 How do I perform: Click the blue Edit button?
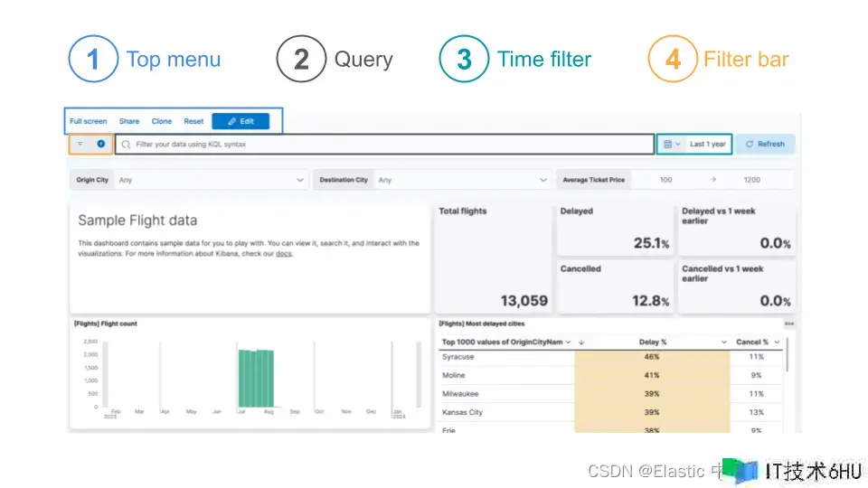click(x=241, y=121)
